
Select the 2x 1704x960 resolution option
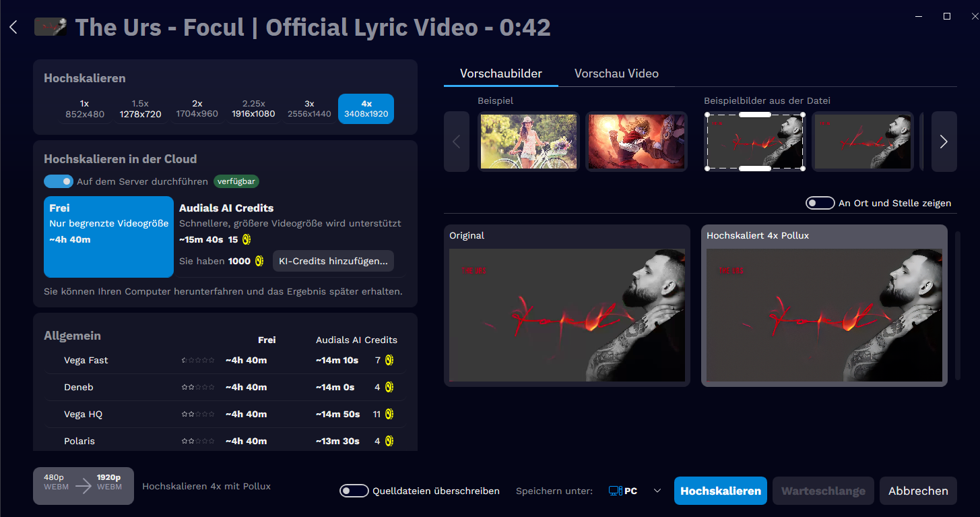[197, 109]
